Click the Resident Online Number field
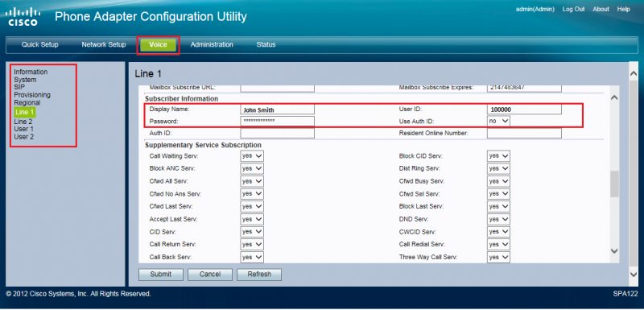This screenshot has height=310, width=644. pos(524,133)
